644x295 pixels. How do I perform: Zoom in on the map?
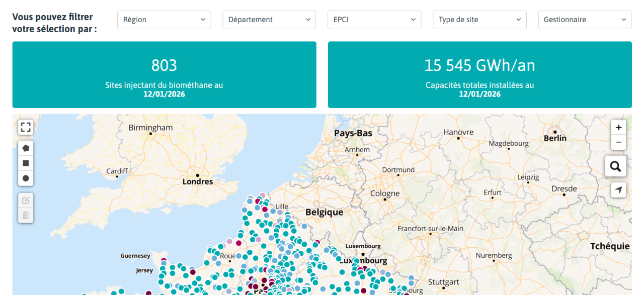618,127
